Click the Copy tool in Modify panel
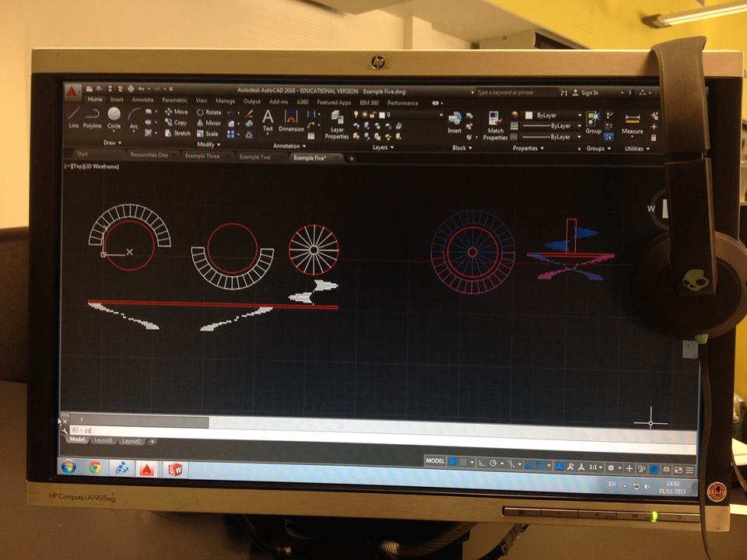This screenshot has width=747, height=560. [176, 122]
